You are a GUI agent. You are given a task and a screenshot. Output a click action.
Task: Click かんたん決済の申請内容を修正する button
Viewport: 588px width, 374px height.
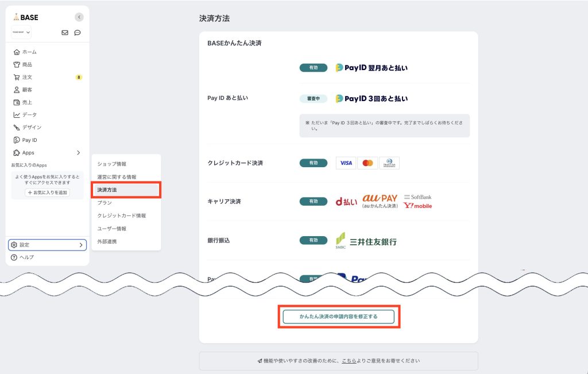tap(338, 317)
